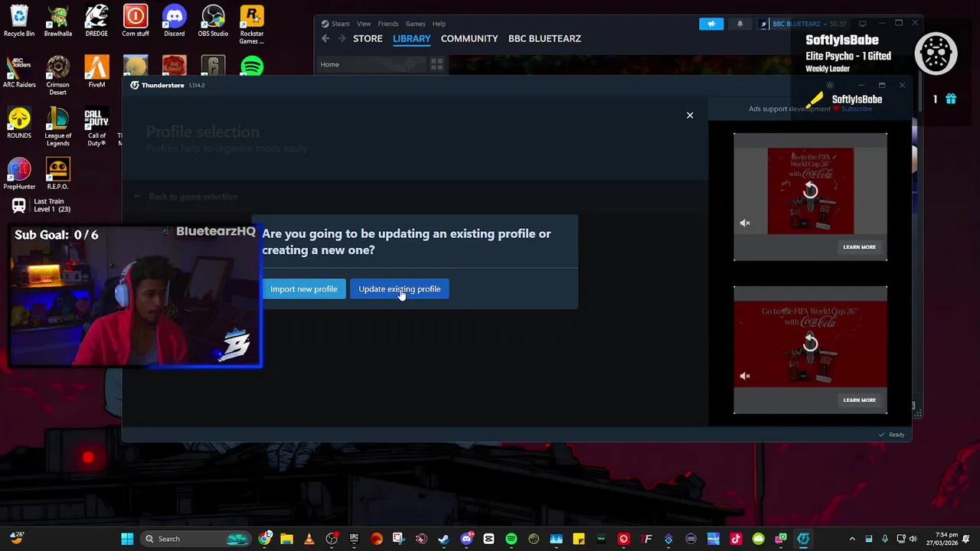This screenshot has width=980, height=551.
Task: Toggle Thunderstore's theme sun icon
Action: tap(830, 85)
